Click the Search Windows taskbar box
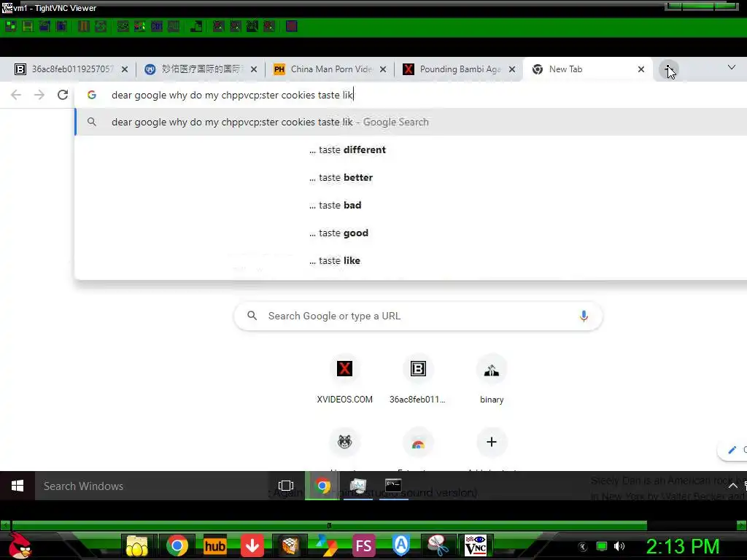 pyautogui.click(x=152, y=486)
